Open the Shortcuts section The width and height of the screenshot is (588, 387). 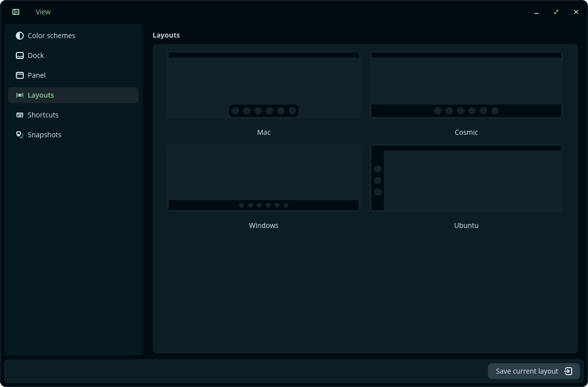click(73, 115)
